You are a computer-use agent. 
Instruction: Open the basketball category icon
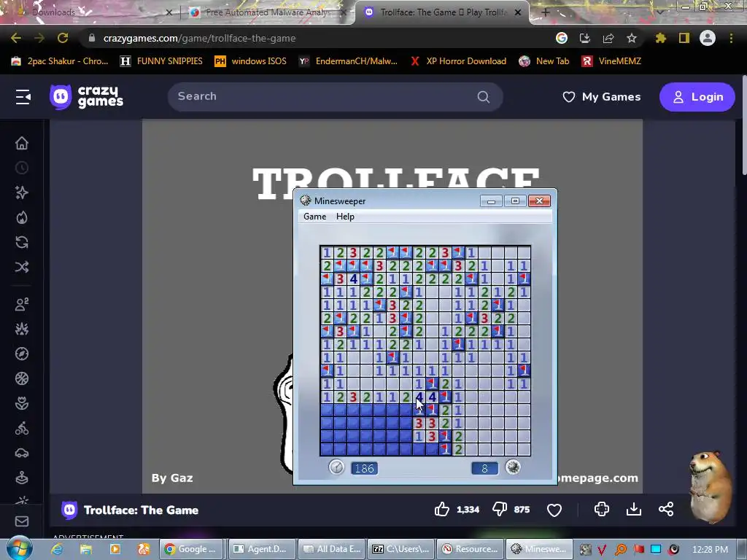coord(21,378)
